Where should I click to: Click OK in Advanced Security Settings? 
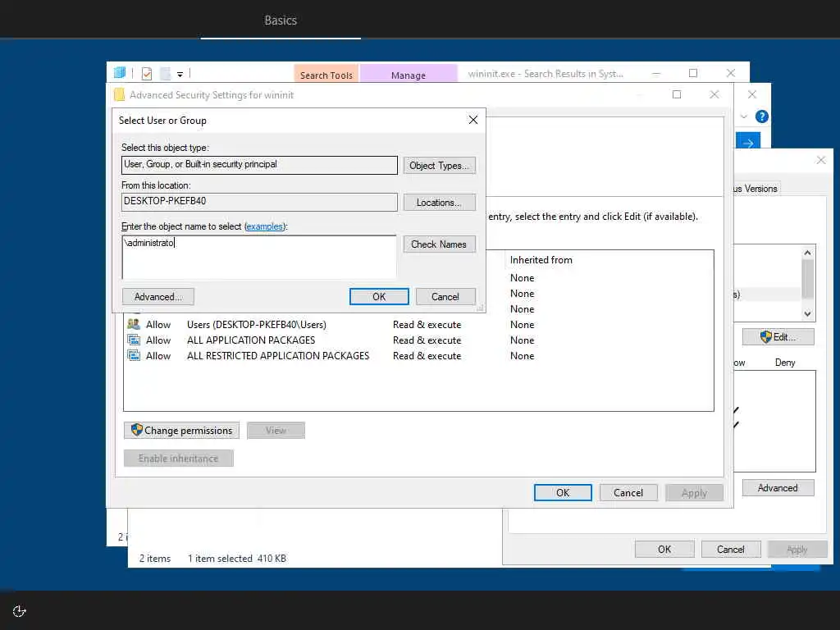tap(563, 493)
